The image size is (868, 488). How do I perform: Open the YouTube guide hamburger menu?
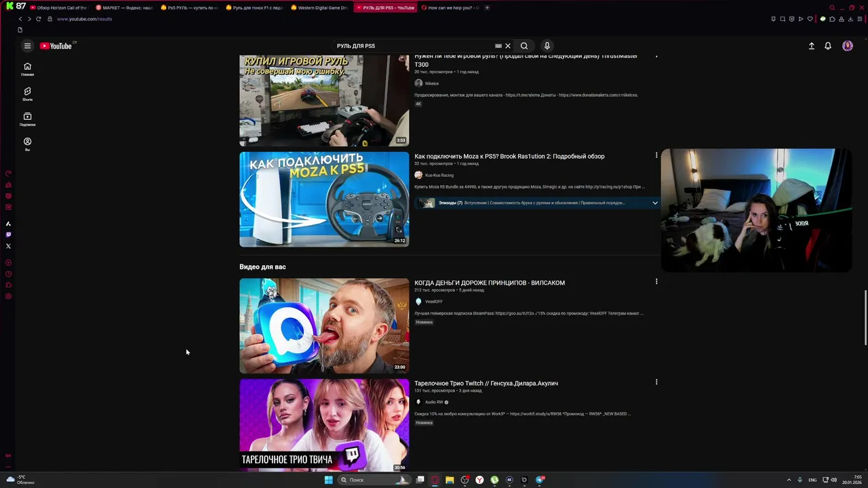[x=27, y=46]
